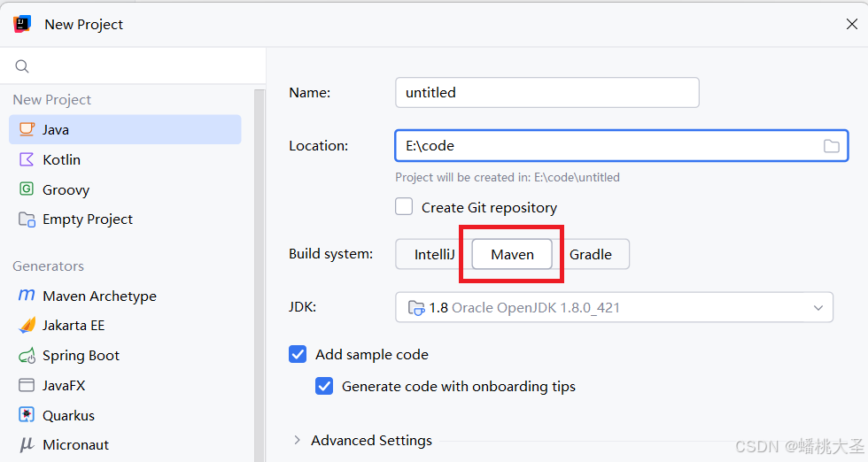This screenshot has width=868, height=462.
Task: Click the Spring Boot leaf icon
Action: [27, 355]
